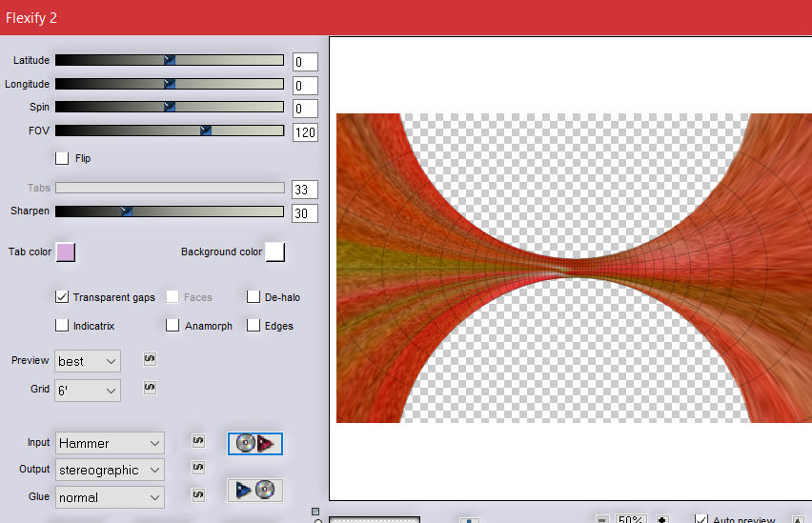Enable the De-halo checkbox
812x523 pixels.
coord(254,296)
